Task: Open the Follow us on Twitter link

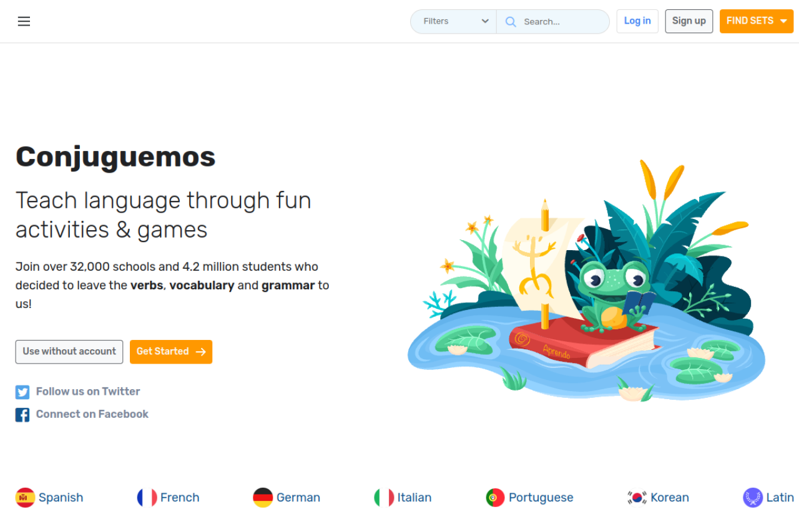Action: tap(88, 392)
